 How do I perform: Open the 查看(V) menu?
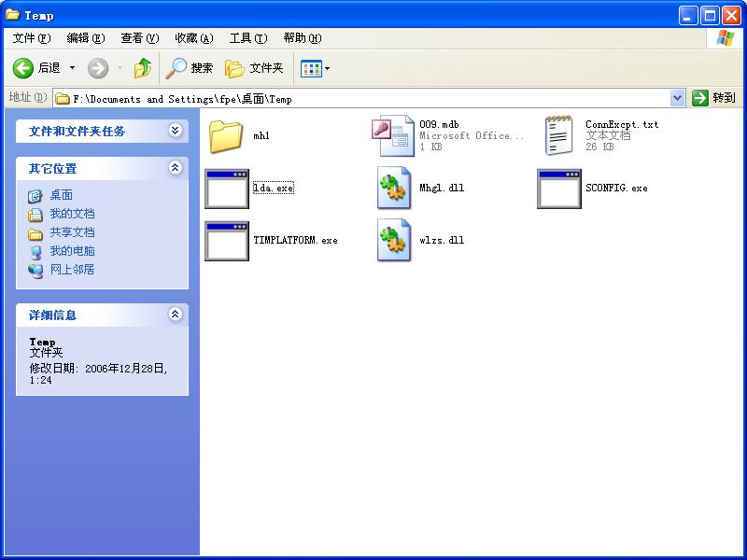(139, 38)
